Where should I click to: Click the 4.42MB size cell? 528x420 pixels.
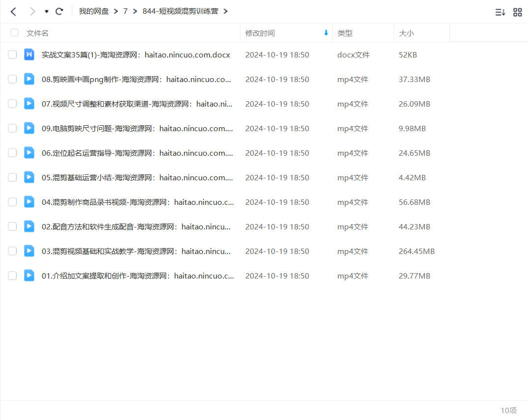click(x=412, y=178)
